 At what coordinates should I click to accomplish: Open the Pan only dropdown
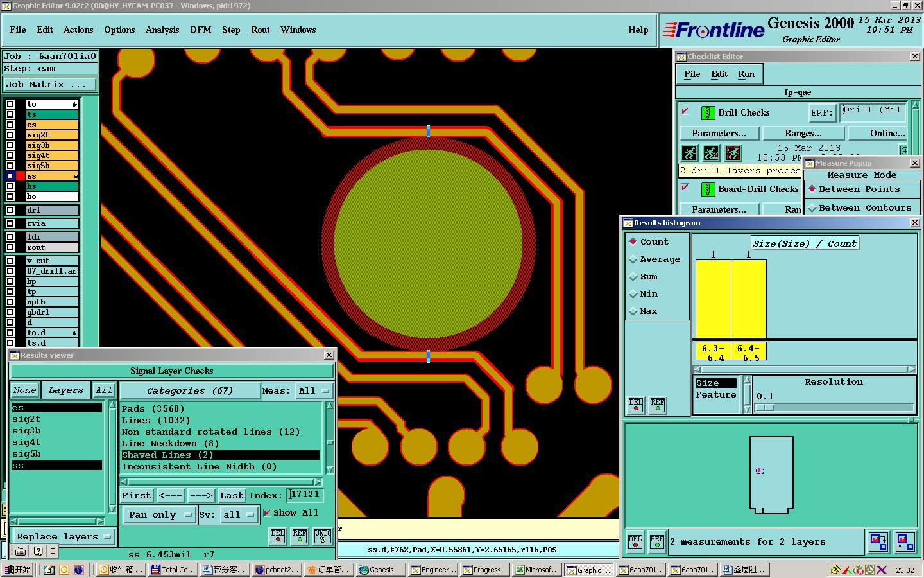click(x=159, y=514)
